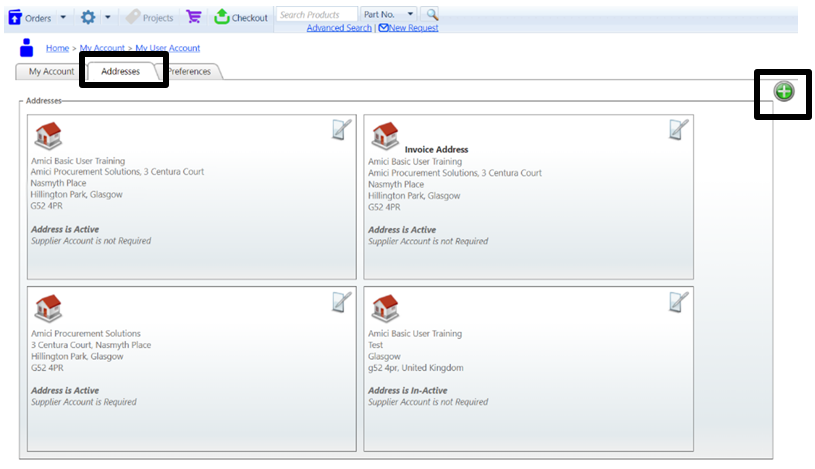Image resolution: width=815 pixels, height=469 pixels.
Task: Open the Advanced Search link
Action: (339, 28)
